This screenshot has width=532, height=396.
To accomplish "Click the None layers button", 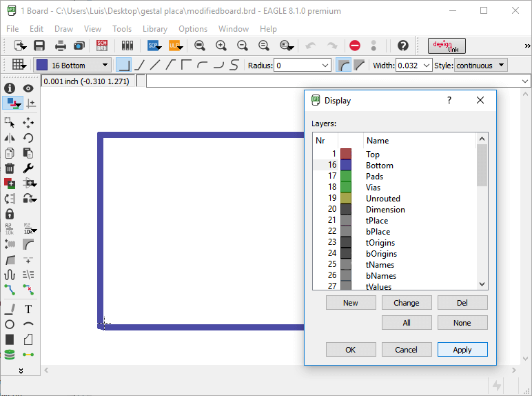I will click(x=462, y=323).
